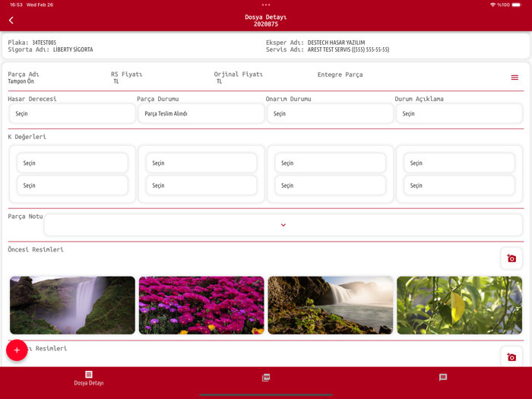
Task: Open the green waterfall thumbnail
Action: pos(72,305)
